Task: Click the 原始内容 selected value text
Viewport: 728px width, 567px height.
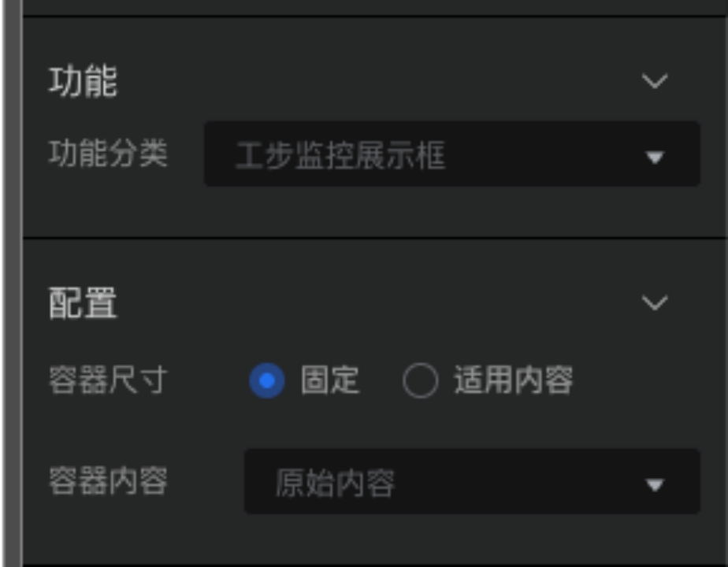Action: (335, 483)
